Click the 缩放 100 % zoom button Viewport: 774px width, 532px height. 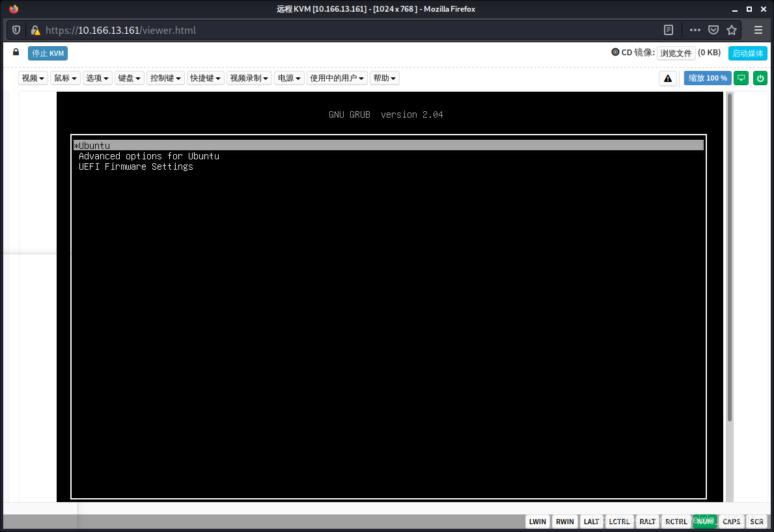[x=708, y=78]
